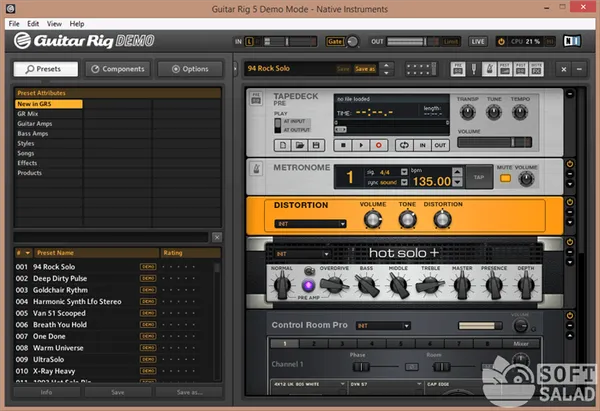The width and height of the screenshot is (600, 411).
Task: Toggle Tuner in rack toolbar
Action: point(474,69)
